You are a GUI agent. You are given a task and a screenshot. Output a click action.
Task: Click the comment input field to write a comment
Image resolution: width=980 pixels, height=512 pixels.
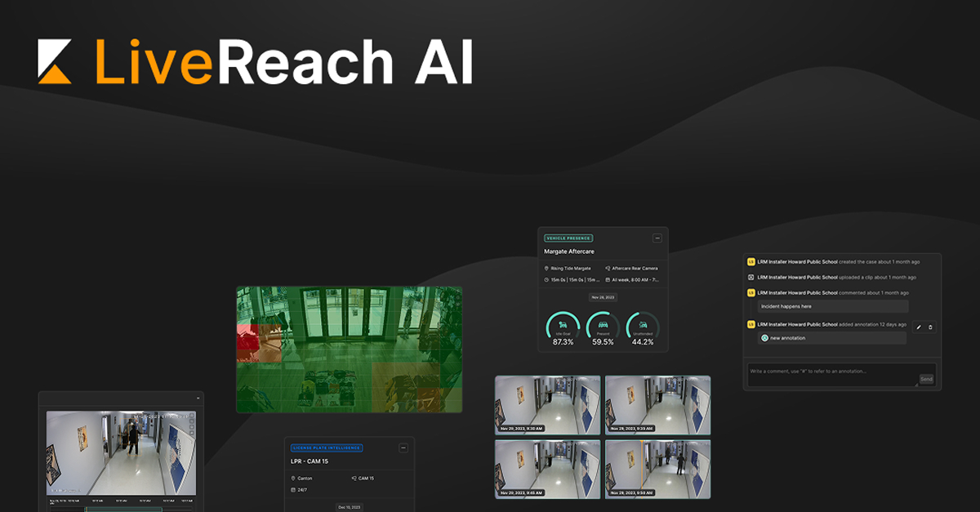pos(812,372)
